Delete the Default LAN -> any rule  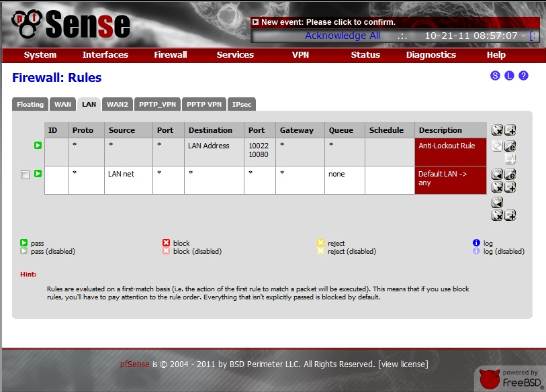[x=497, y=187]
